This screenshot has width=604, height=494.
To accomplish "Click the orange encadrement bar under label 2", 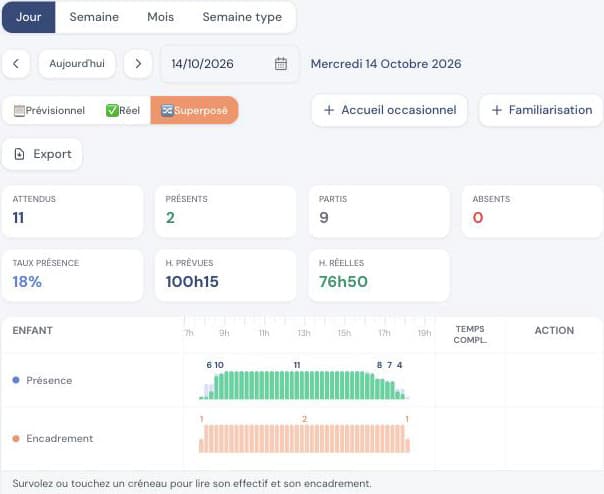I will point(304,439).
